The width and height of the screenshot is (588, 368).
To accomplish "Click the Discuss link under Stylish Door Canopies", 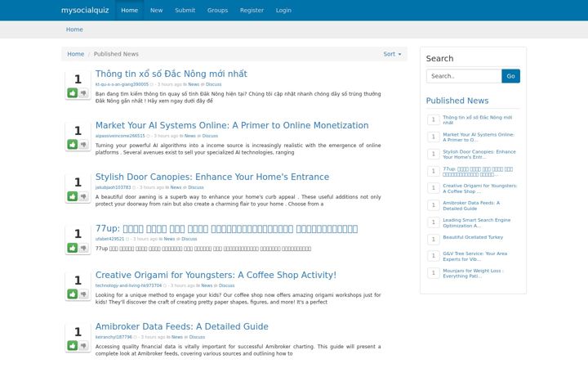I will 196,187.
